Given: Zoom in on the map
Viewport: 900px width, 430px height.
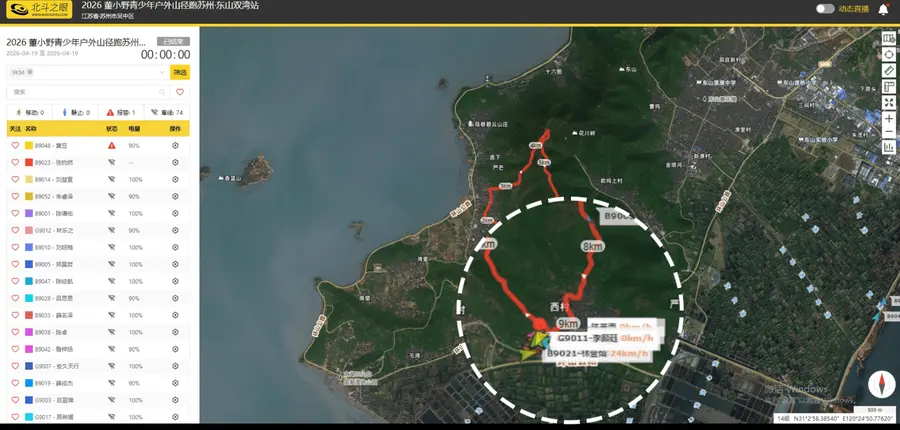Looking at the screenshot, I should [x=889, y=118].
